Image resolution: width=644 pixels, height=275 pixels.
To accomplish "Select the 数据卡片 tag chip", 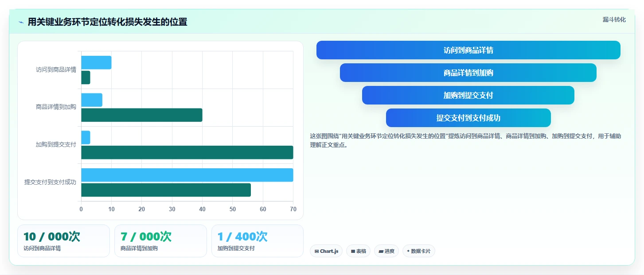I will (x=419, y=251).
